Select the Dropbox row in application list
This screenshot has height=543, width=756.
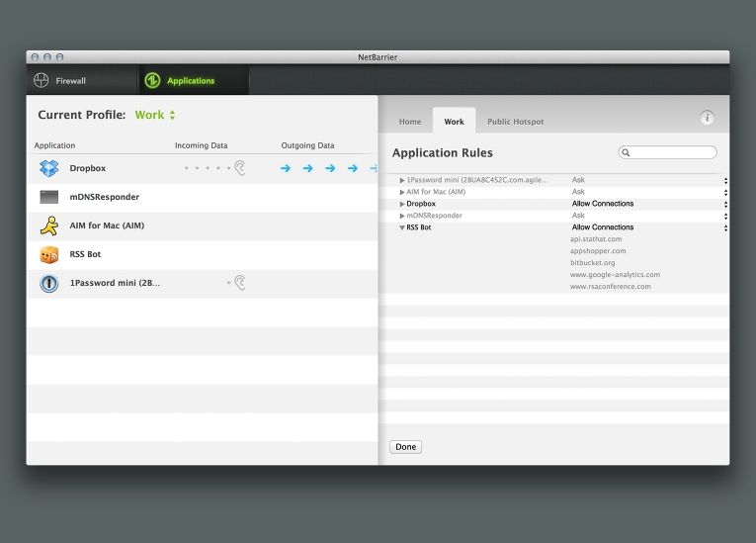[x=203, y=168]
